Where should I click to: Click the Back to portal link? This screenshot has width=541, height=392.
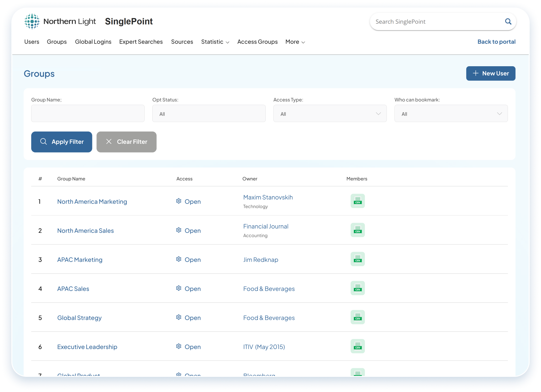[x=496, y=42]
